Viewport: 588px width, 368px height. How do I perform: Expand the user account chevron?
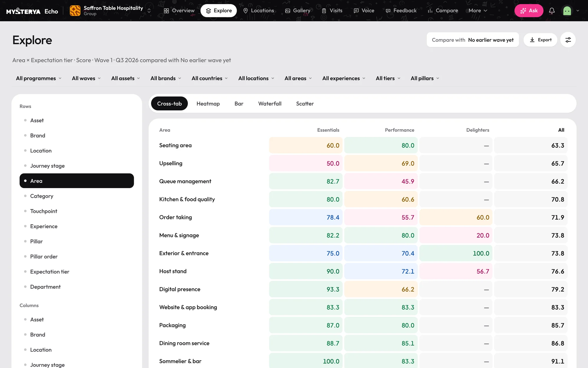578,11
